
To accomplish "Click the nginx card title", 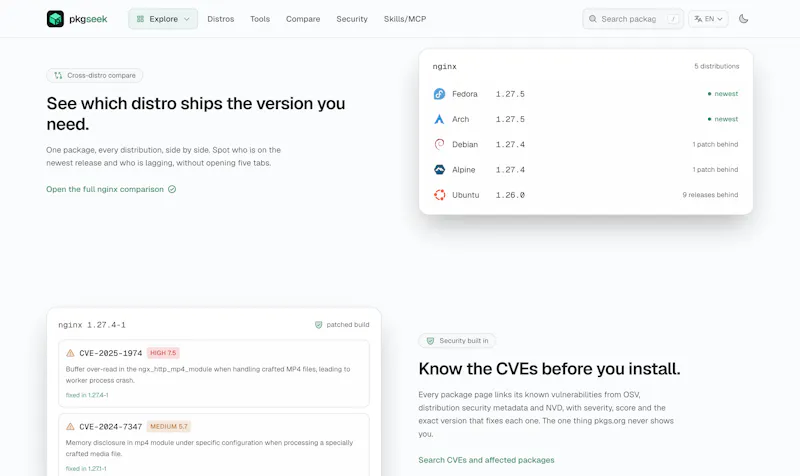I will click(x=444, y=66).
